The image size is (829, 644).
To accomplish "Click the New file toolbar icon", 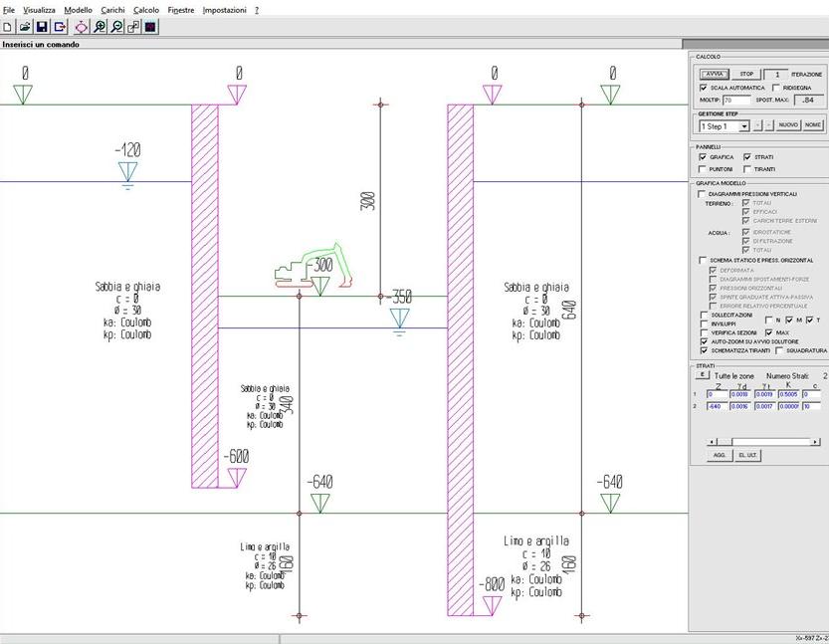I will [x=8, y=27].
